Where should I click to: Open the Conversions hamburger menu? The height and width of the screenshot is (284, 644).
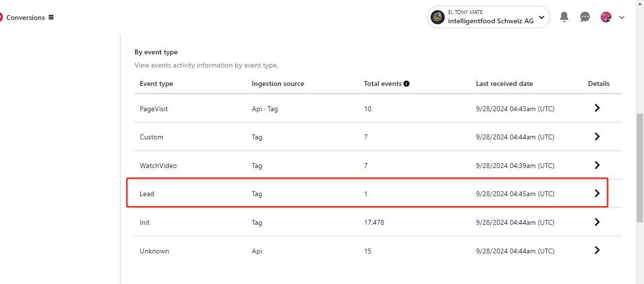point(51,17)
